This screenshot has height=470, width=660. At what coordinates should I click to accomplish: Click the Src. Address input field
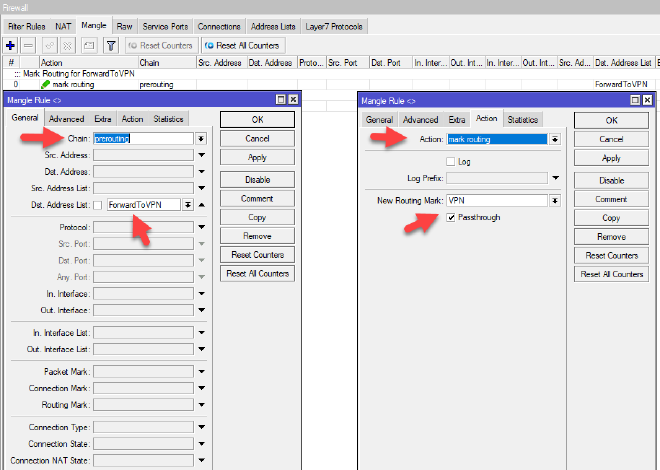pyautogui.click(x=143, y=156)
